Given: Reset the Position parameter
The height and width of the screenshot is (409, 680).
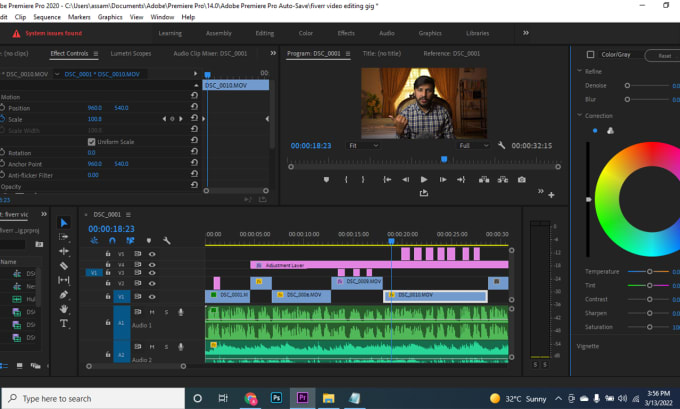Looking at the screenshot, I should coord(194,107).
